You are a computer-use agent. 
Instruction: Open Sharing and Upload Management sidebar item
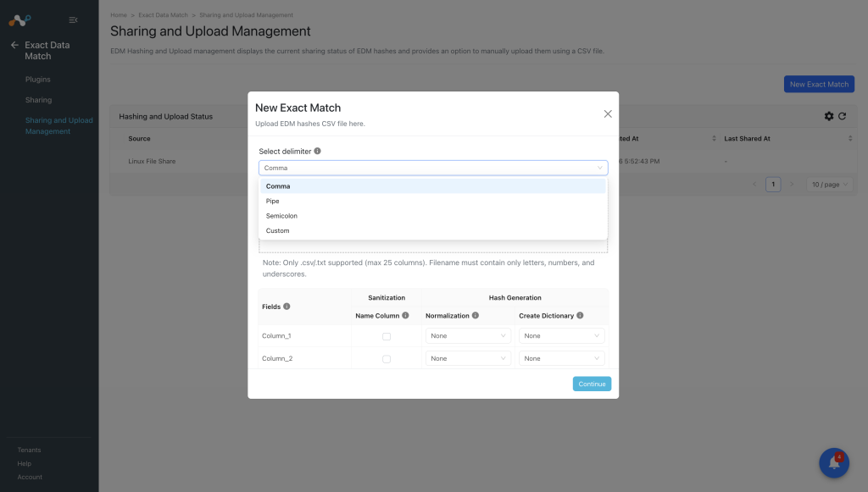point(58,125)
